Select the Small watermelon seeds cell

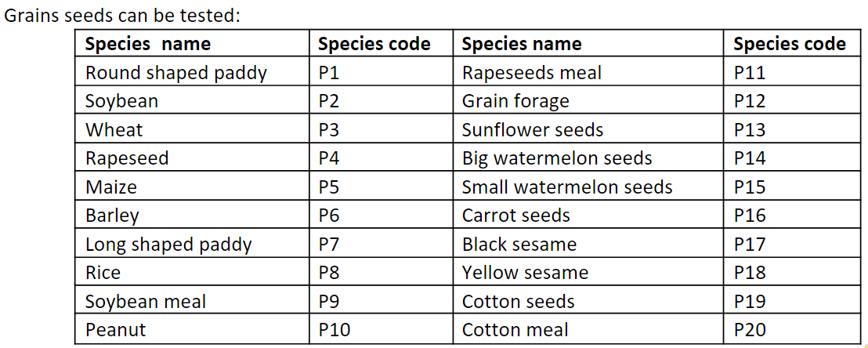[588, 187]
